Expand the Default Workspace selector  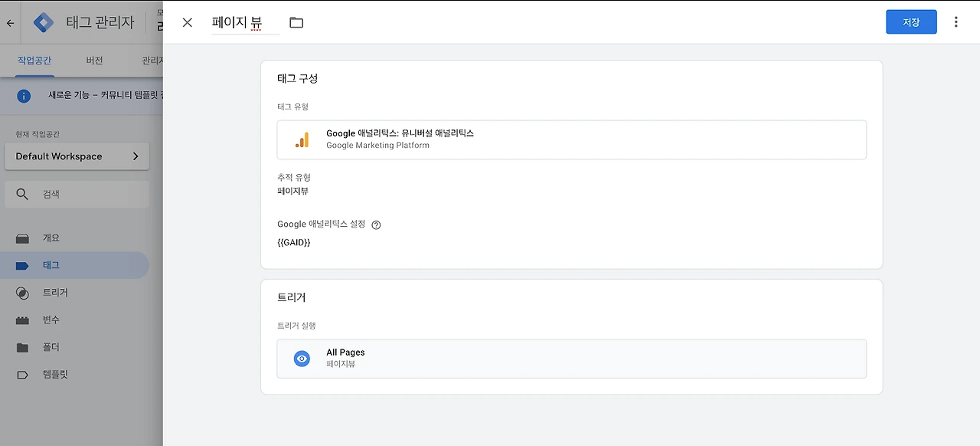pos(77,156)
